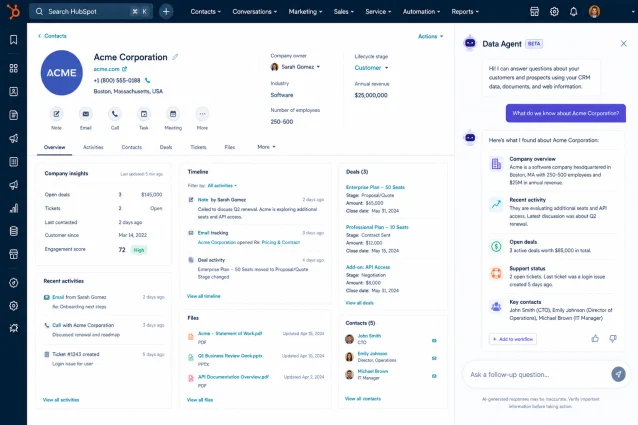Give thumbs up to agent response
The image size is (638, 425).
pyautogui.click(x=595, y=338)
